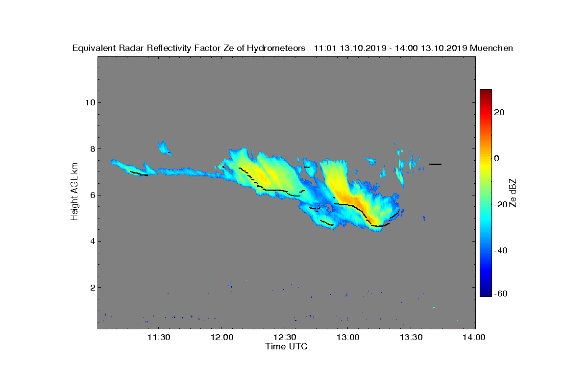Image resolution: width=588 pixels, height=392 pixels.
Task: Click the 13:00 time tick label
Action: [x=348, y=337]
